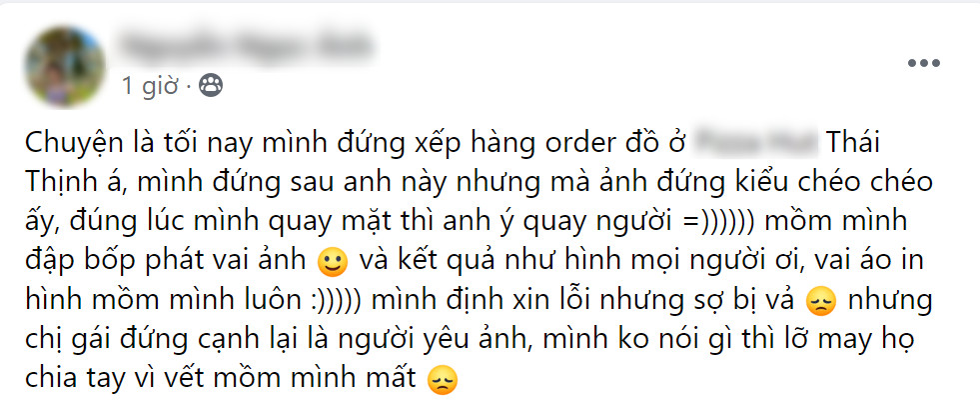Click the phrase 'đập bốp phát vai ảnh'

pyautogui.click(x=168, y=263)
